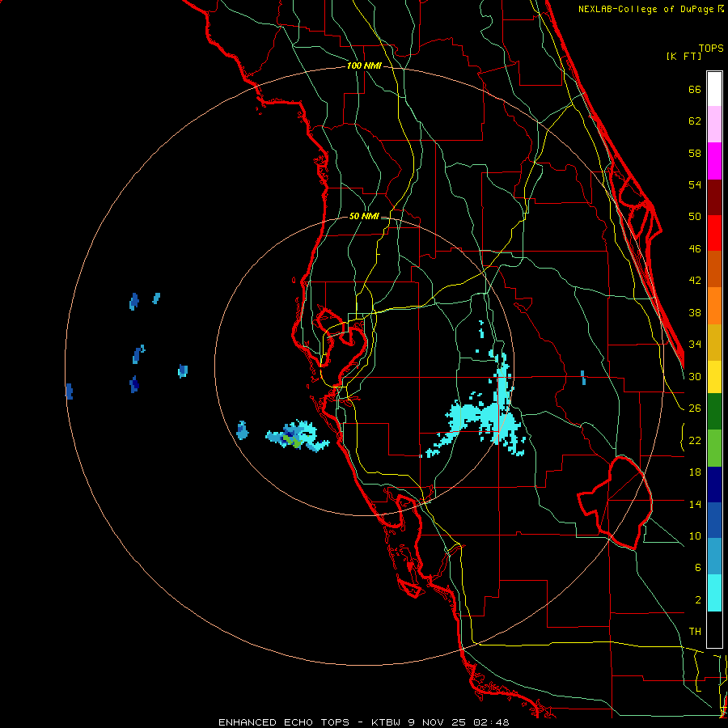Screen dimensions: 728x728
Task: Click the light pink legend swatch
Action: point(714,125)
